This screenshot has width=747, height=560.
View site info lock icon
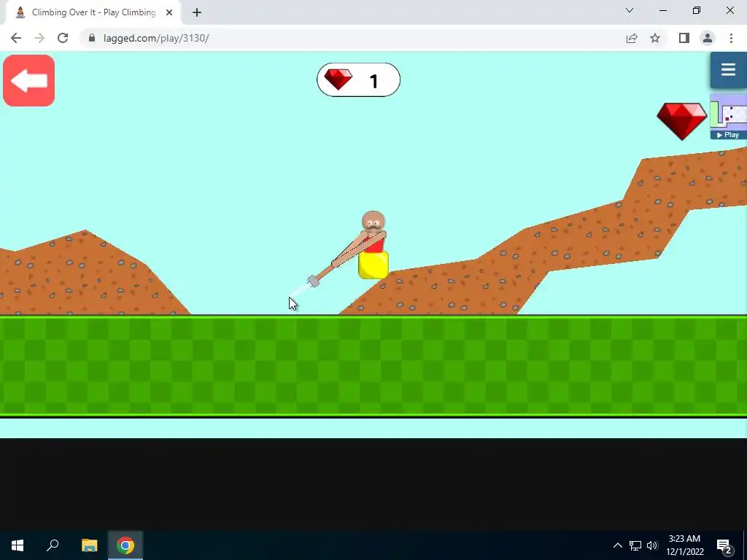coord(92,38)
